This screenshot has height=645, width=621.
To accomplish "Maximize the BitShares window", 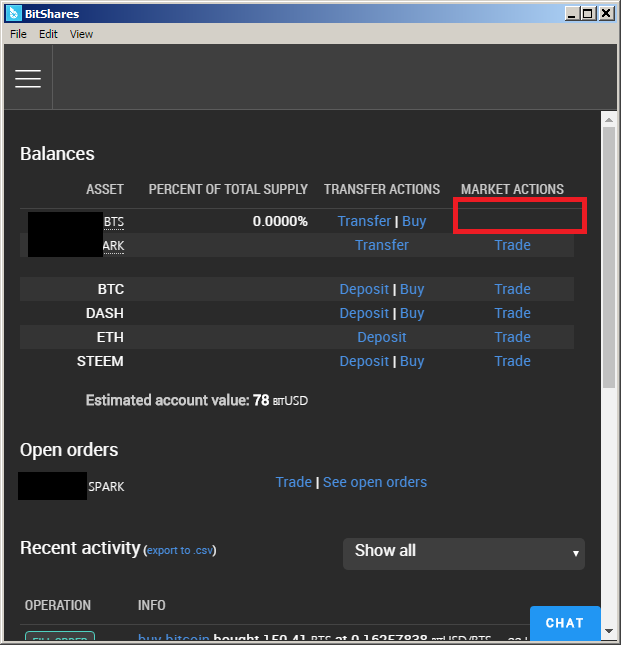I will (x=588, y=14).
